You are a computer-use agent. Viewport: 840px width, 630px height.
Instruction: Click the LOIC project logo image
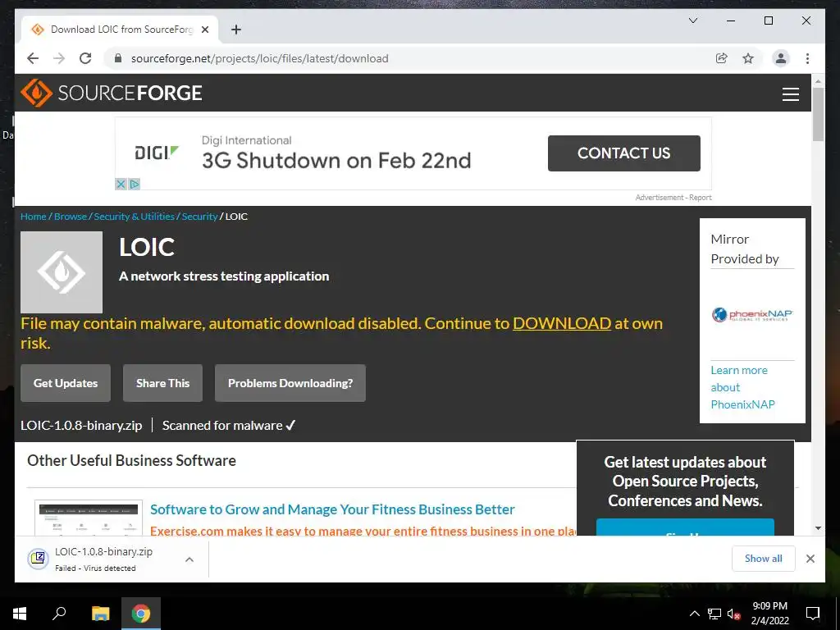pyautogui.click(x=61, y=272)
